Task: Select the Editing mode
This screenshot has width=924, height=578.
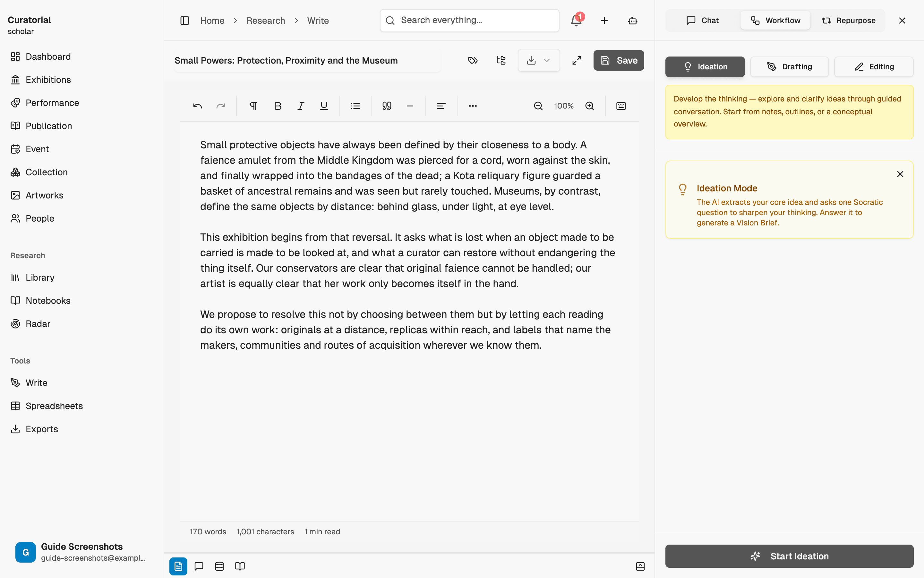Action: [x=874, y=67]
